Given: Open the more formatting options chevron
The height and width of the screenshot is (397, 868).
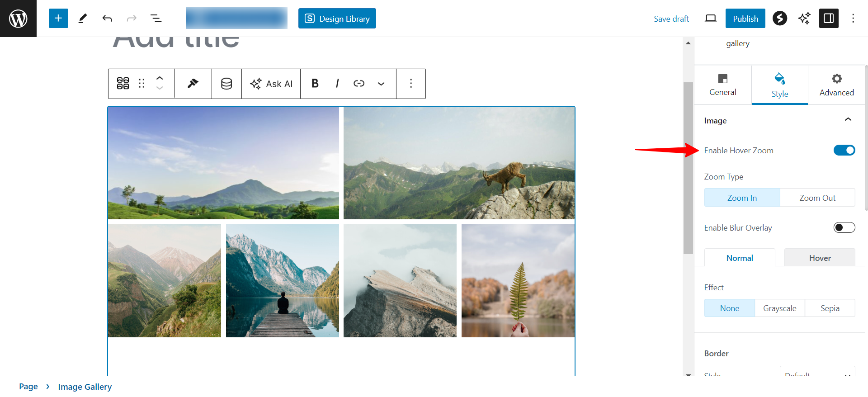Looking at the screenshot, I should 381,84.
